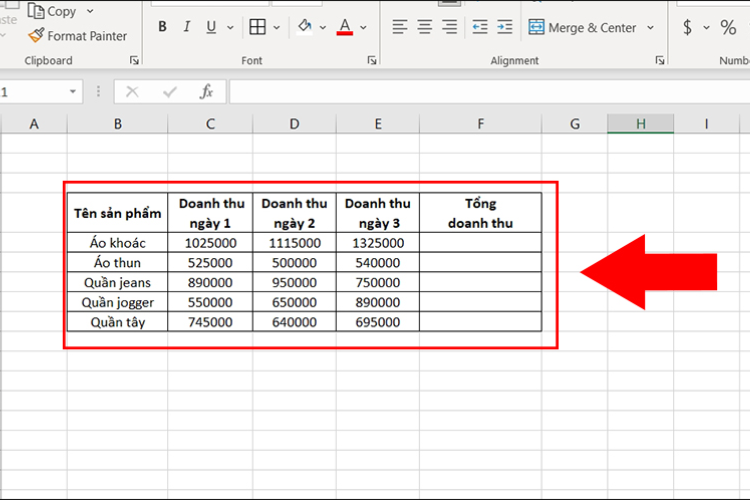Select the 'Doanh thu ngày 2' header cell
Screen dimensions: 750x500
tap(294, 213)
